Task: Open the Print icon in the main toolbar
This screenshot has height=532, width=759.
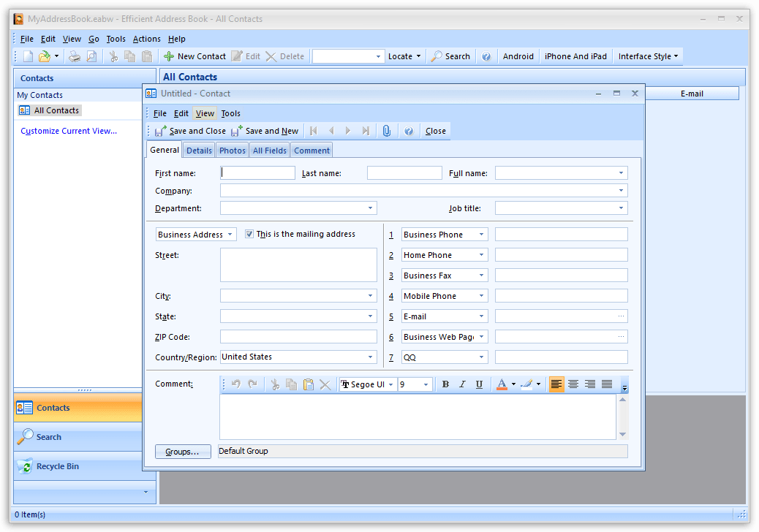Action: [x=74, y=56]
